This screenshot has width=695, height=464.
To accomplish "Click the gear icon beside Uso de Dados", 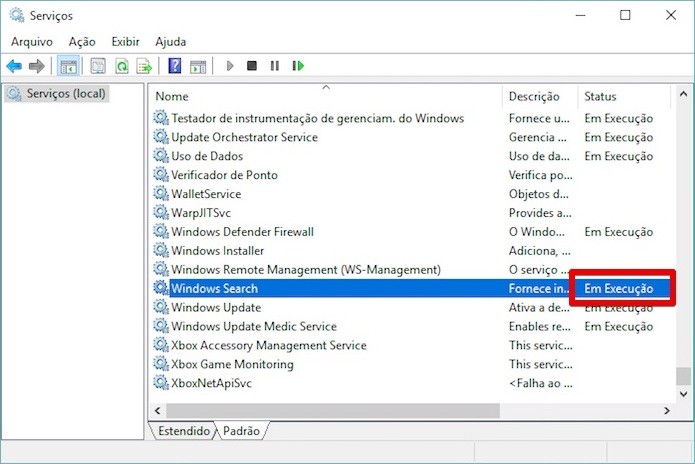I will 161,156.
